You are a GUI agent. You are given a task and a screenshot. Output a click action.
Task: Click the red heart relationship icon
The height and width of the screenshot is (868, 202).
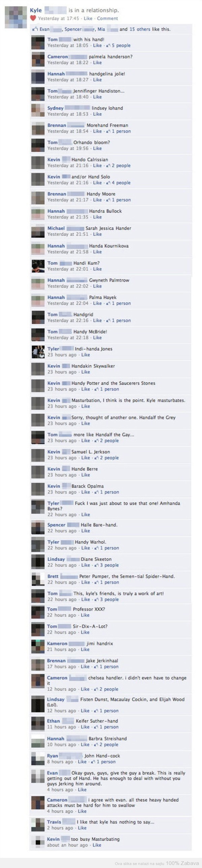(x=33, y=18)
